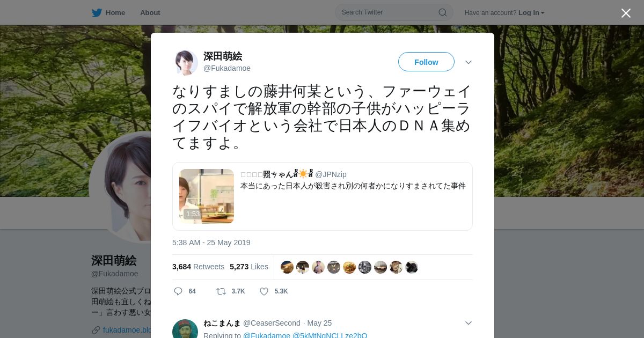
Task: Click the first liker avatar thumbnail
Action: [287, 267]
